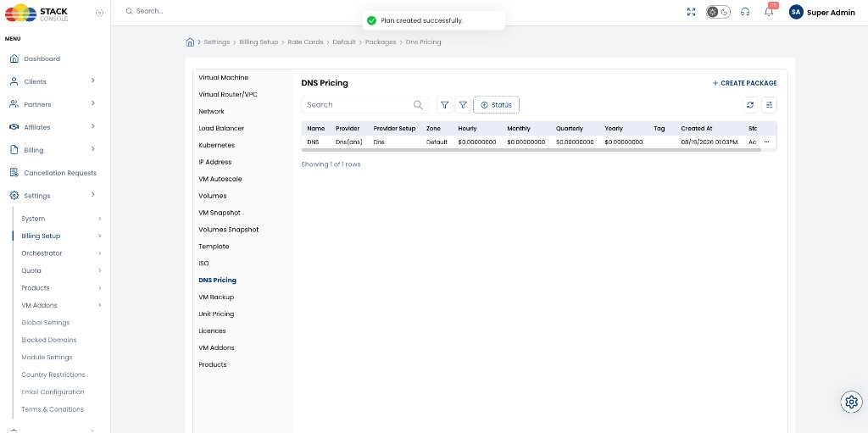
Task: Expand System submenu chevron
Action: (100, 219)
